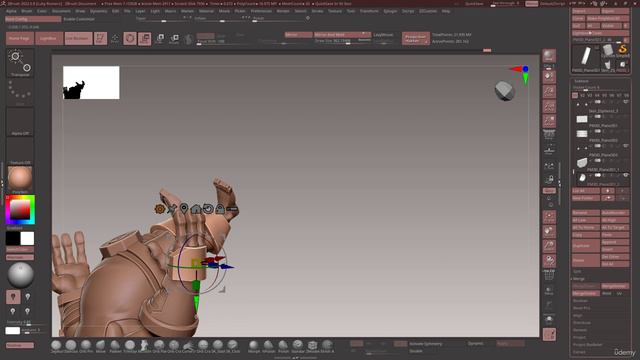
Task: Toggle Live Boolean mode
Action: pyautogui.click(x=78, y=38)
